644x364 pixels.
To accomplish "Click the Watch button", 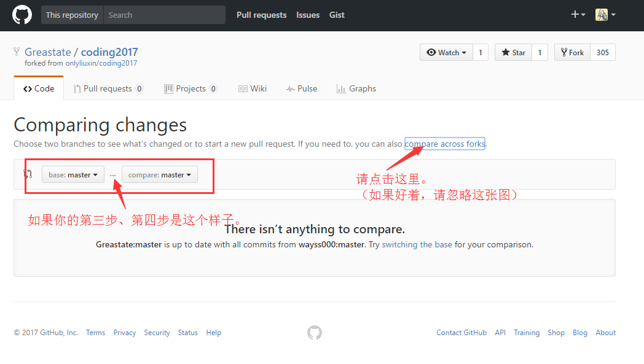I will tap(447, 53).
